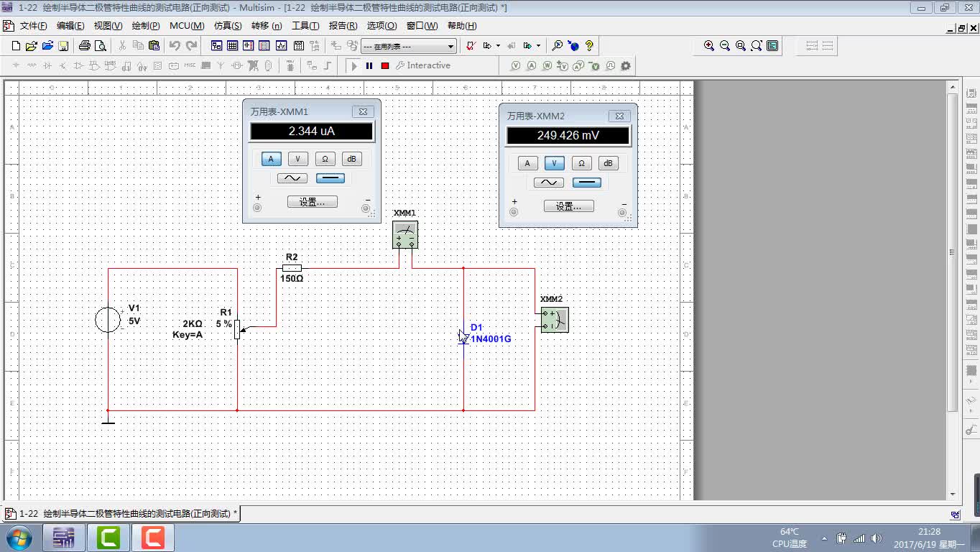Open Interactive simulation settings

(422, 65)
